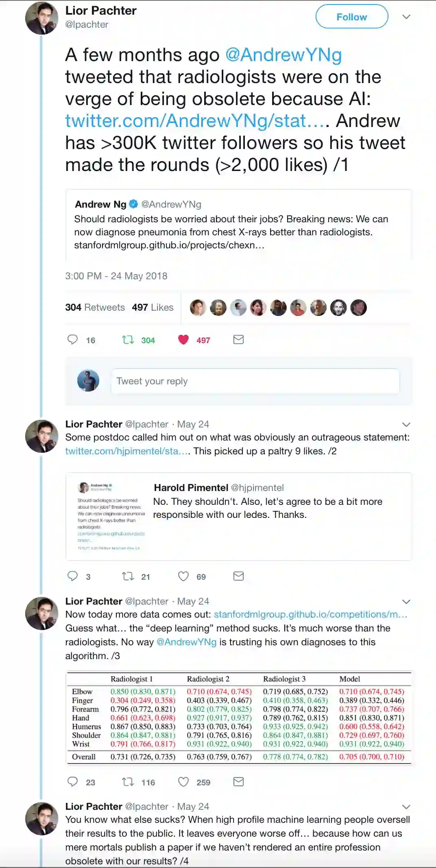
Task: Open stanfordmlgroup.github.io/competitions link
Action: [x=310, y=614]
